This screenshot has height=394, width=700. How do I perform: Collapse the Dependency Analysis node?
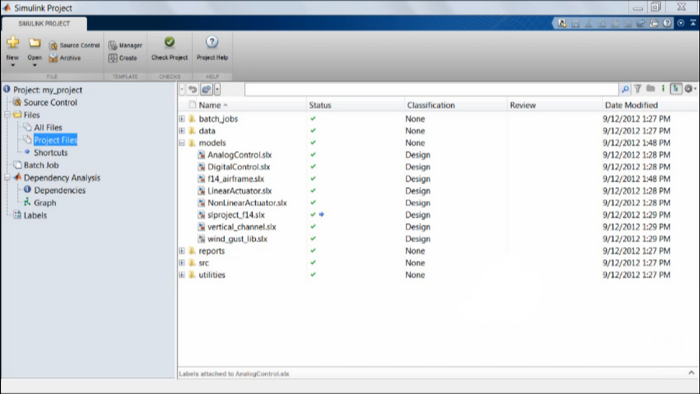tap(7, 177)
